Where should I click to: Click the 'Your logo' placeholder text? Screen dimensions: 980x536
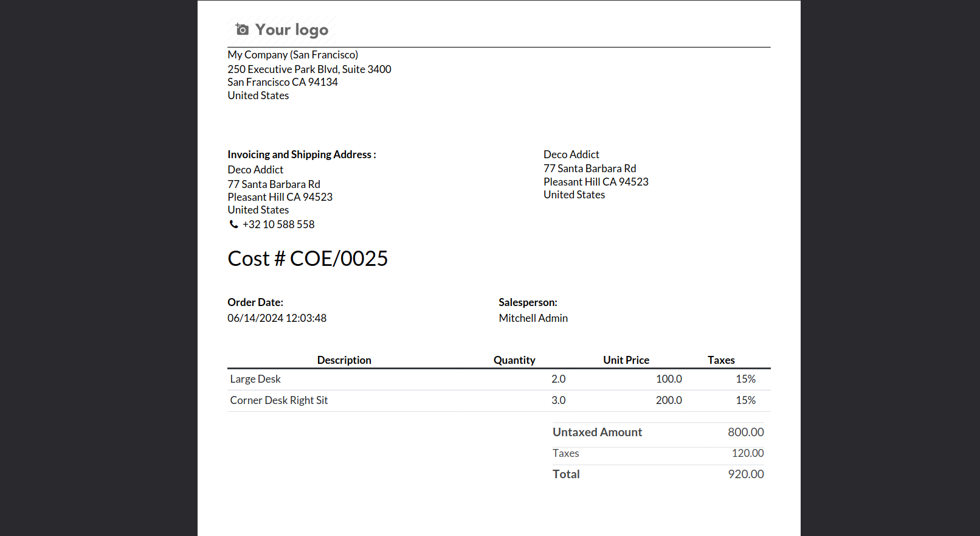point(291,30)
